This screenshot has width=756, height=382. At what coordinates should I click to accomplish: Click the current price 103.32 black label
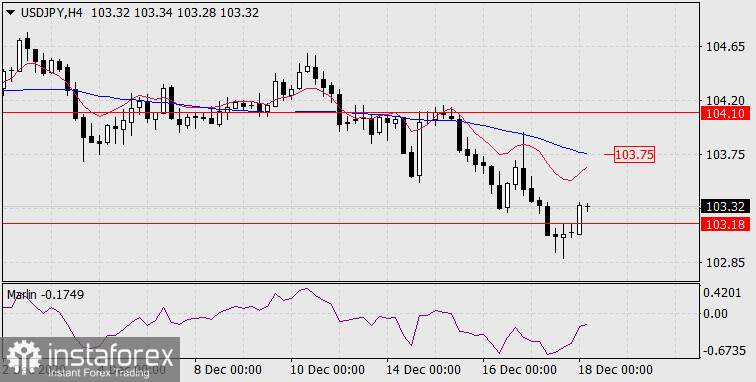tap(725, 207)
